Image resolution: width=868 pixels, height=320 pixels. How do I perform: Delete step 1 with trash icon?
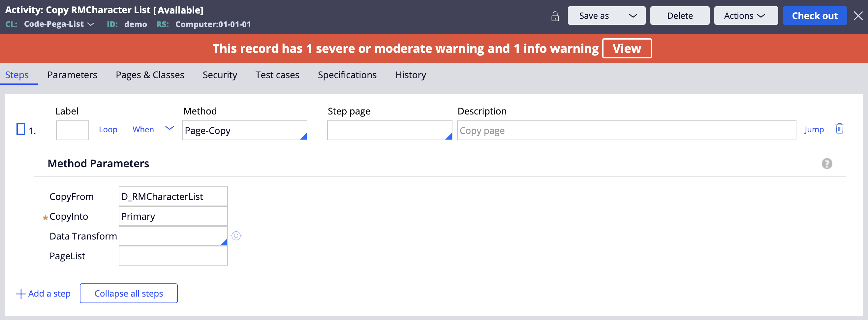coord(839,129)
